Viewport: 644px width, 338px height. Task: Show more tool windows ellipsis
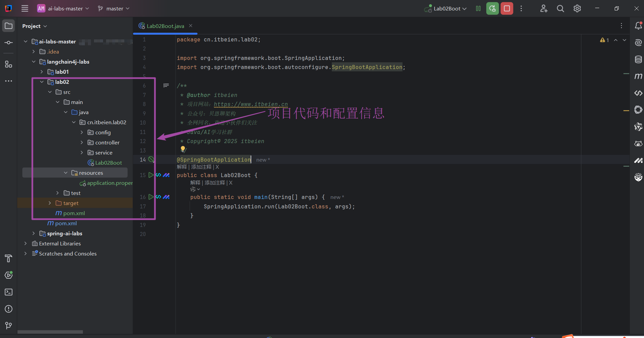(x=9, y=81)
